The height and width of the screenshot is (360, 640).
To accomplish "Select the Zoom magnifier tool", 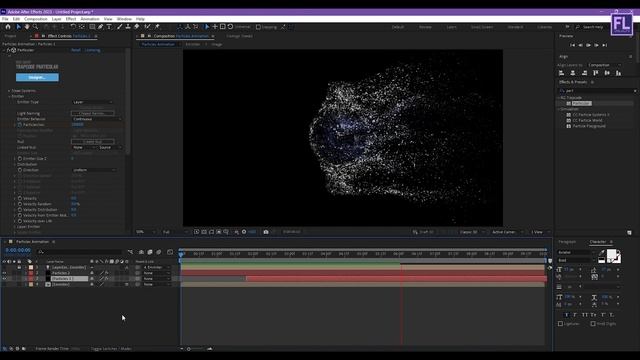I will 36,27.
